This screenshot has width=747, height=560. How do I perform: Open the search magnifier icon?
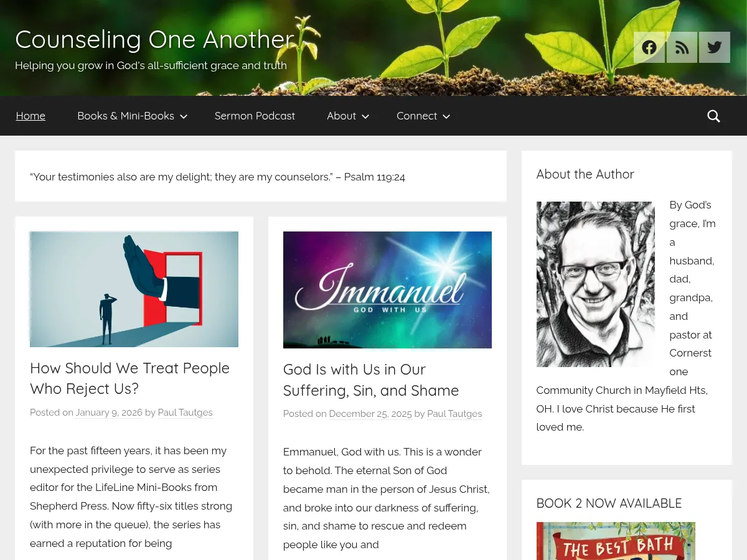(x=713, y=116)
